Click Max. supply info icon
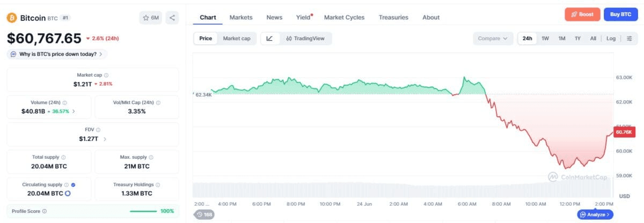This screenshot has height=223, width=644. coord(151,158)
